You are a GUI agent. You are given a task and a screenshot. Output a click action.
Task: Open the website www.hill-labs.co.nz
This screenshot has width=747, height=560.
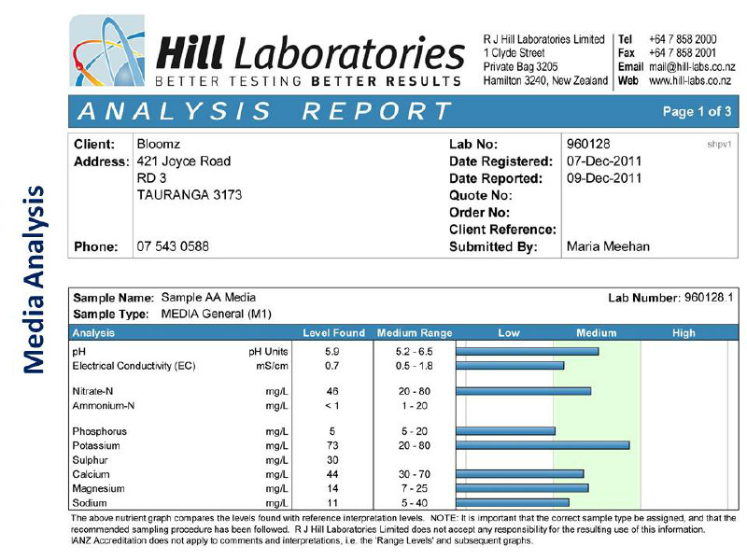(x=690, y=80)
